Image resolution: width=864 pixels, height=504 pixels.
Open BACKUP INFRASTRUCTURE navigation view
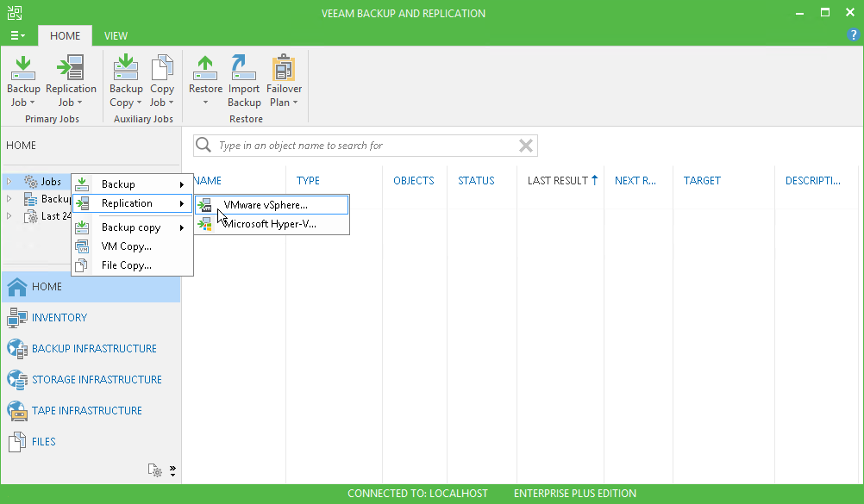[91, 349]
